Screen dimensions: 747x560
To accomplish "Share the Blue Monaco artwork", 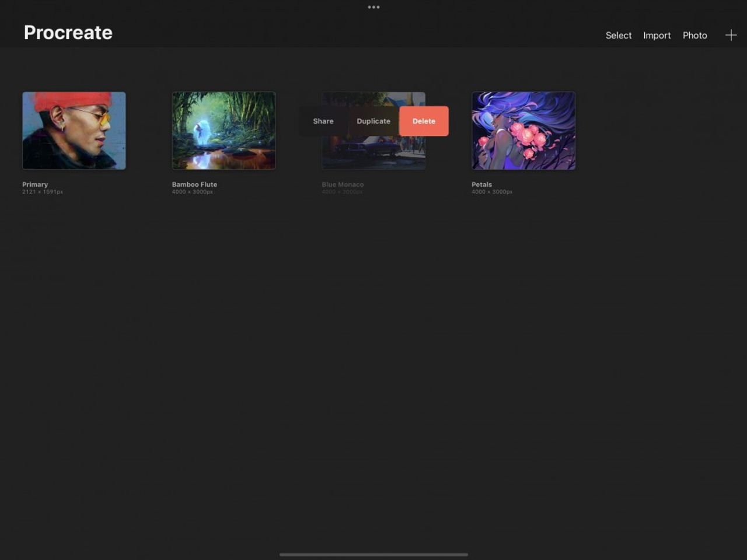I will coord(323,121).
